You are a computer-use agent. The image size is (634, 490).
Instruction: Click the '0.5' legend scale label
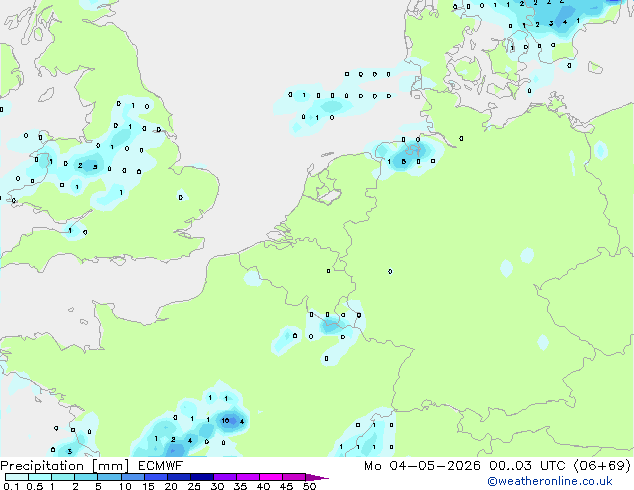[x=35, y=486]
